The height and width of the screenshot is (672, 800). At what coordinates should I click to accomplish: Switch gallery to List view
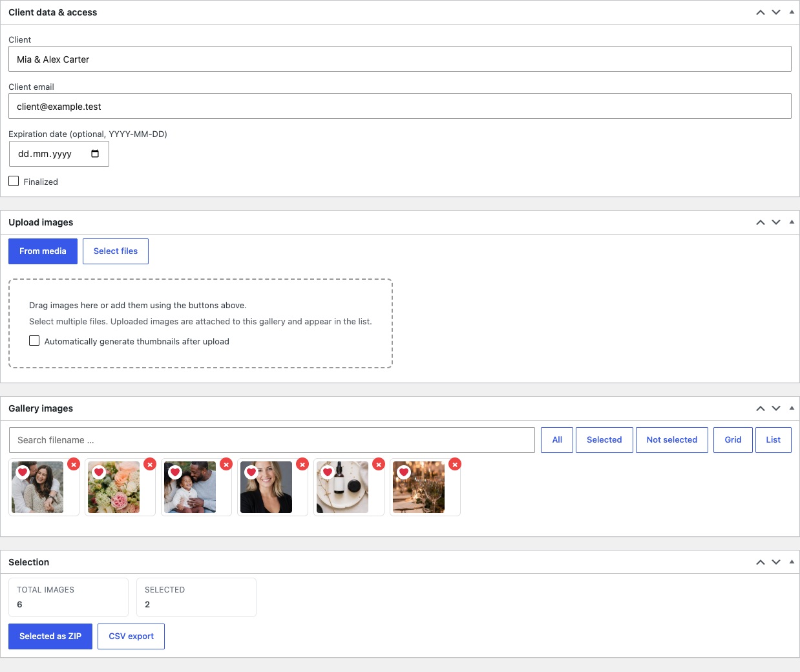click(x=774, y=440)
